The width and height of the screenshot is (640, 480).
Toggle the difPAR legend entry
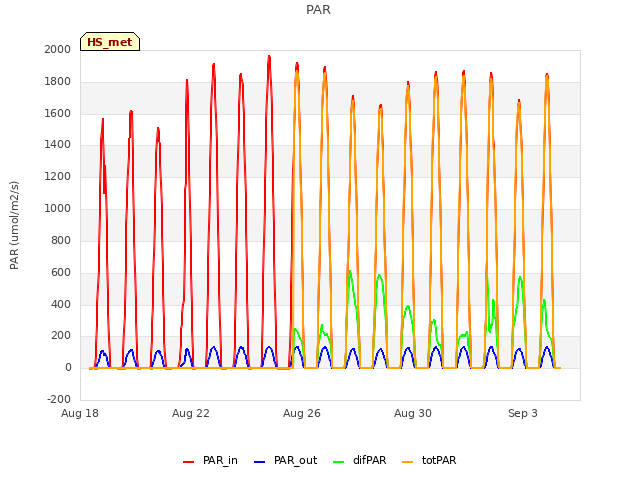click(x=360, y=460)
